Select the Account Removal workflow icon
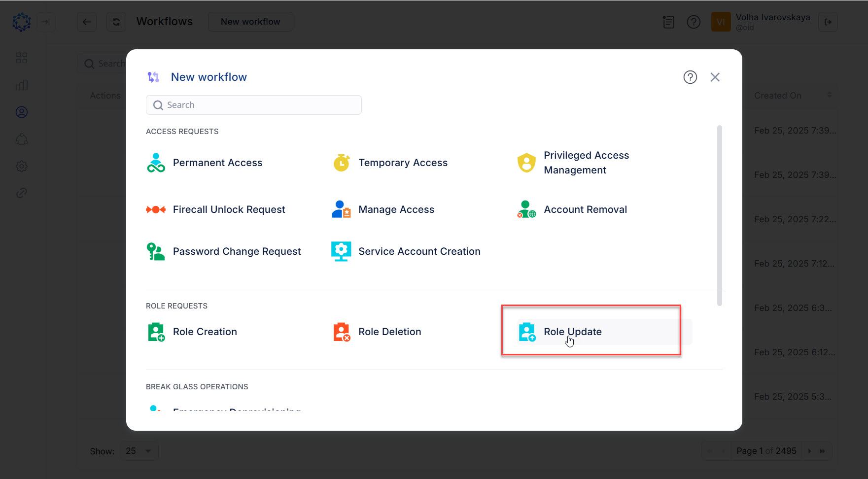This screenshot has width=868, height=479. point(526,209)
